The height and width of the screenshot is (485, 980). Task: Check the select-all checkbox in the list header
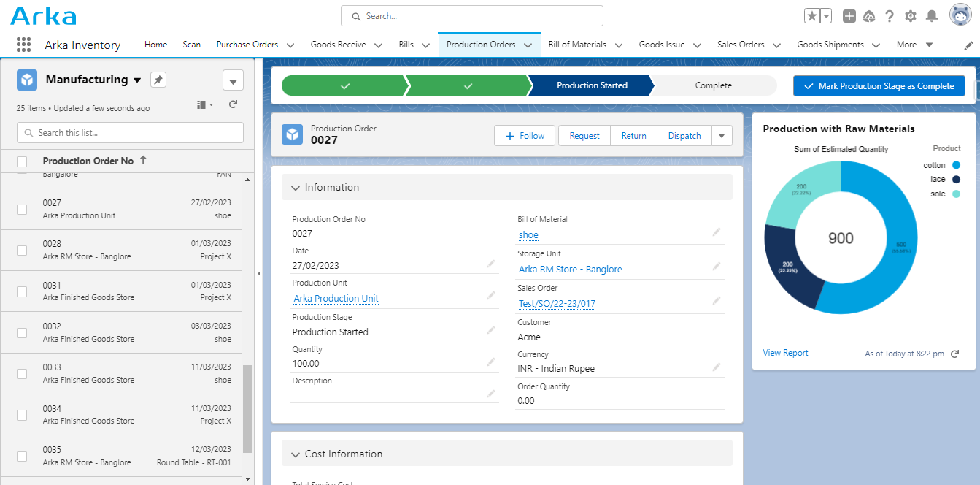click(x=21, y=161)
